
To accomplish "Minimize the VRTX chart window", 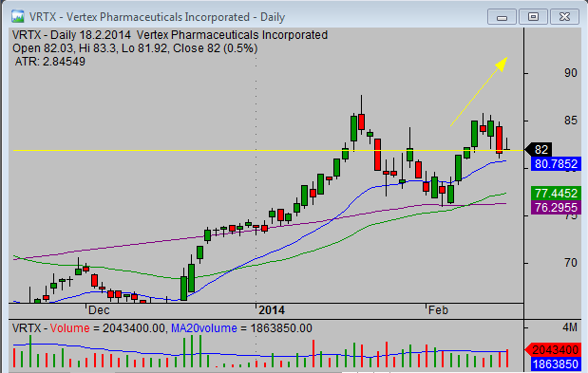I will 502,17.
